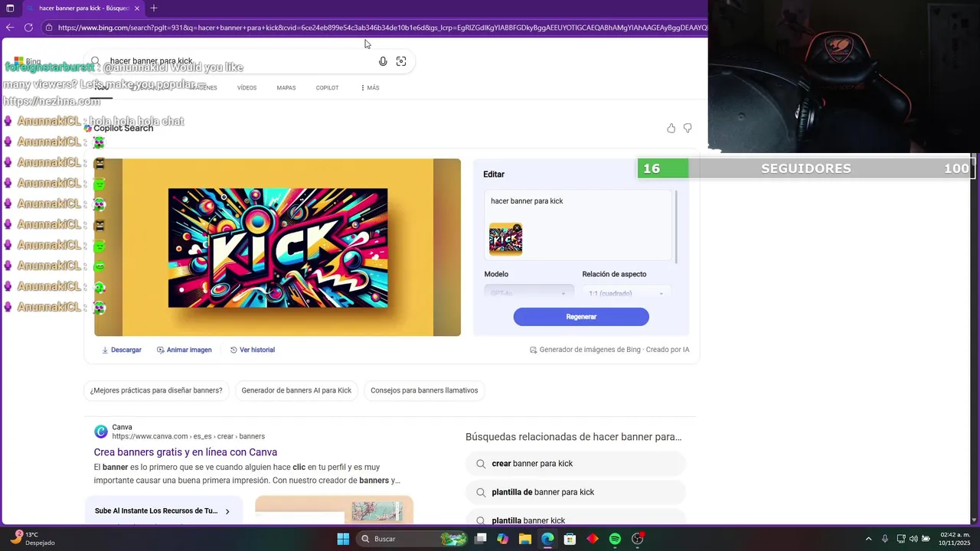Open a new browser tab
The image size is (980, 551).
pyautogui.click(x=154, y=8)
